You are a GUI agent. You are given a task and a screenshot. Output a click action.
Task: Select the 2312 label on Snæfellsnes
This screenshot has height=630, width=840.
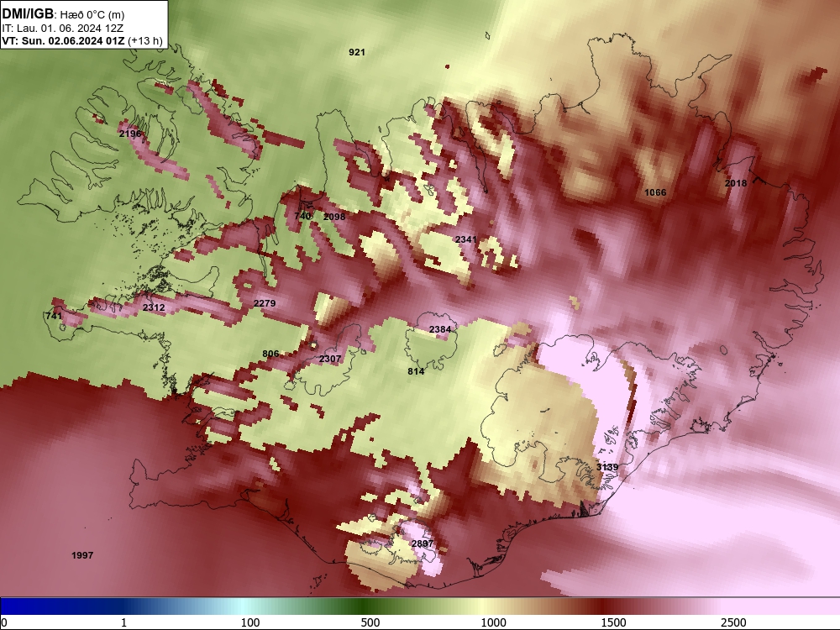[154, 307]
